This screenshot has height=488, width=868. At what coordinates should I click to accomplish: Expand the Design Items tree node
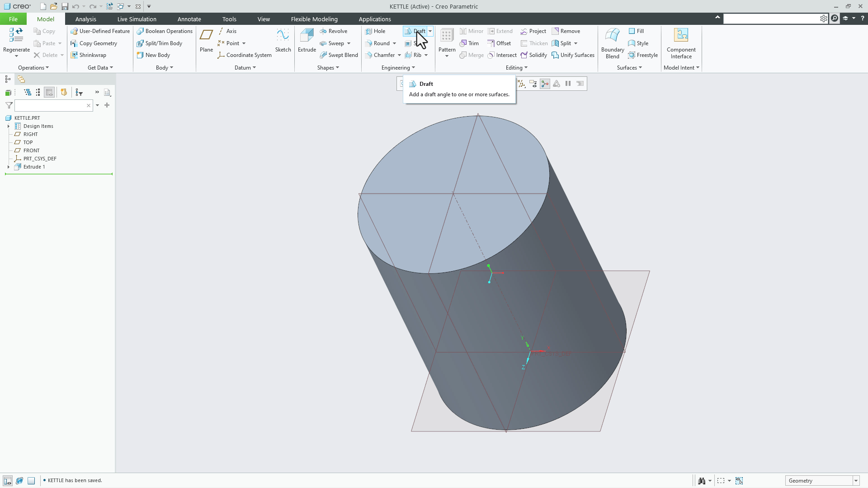pos(8,126)
